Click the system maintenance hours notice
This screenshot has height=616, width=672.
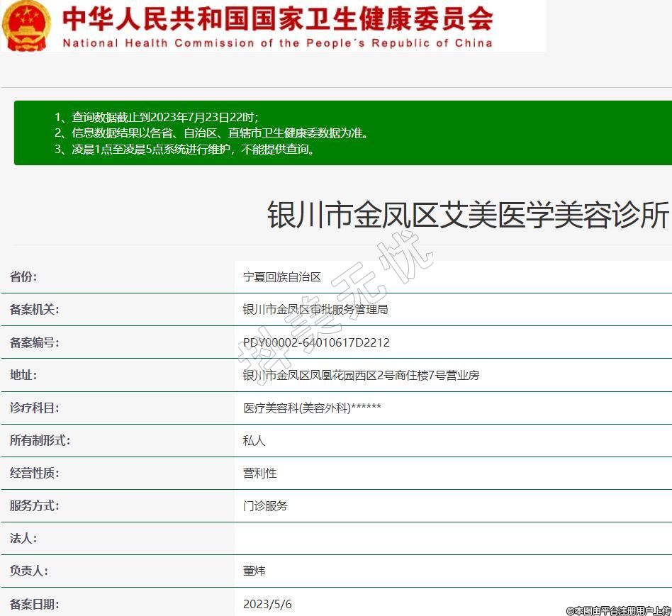(x=184, y=150)
